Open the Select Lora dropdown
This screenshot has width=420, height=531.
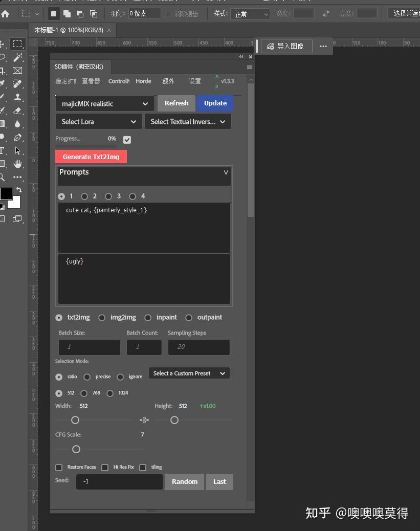coord(98,121)
